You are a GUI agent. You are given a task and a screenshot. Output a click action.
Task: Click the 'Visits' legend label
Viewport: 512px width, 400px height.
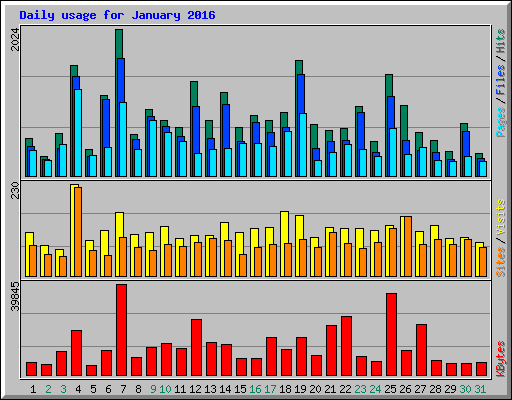tap(501, 217)
